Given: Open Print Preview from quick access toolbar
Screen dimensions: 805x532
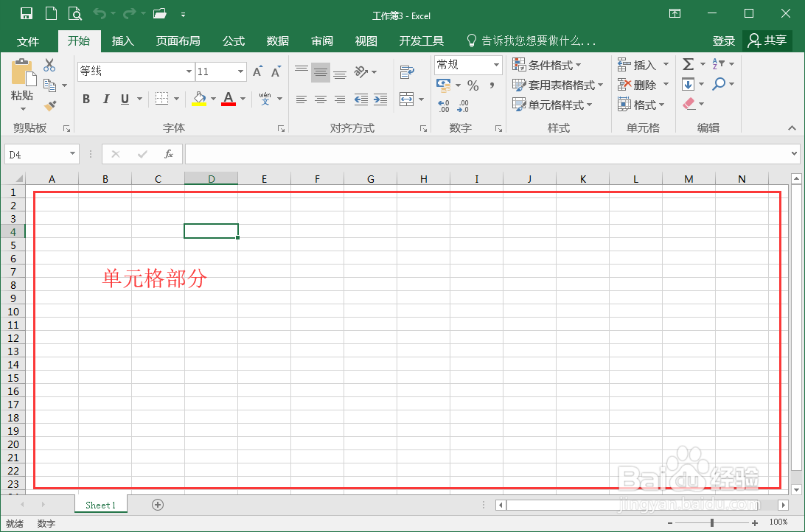Looking at the screenshot, I should 75,13.
